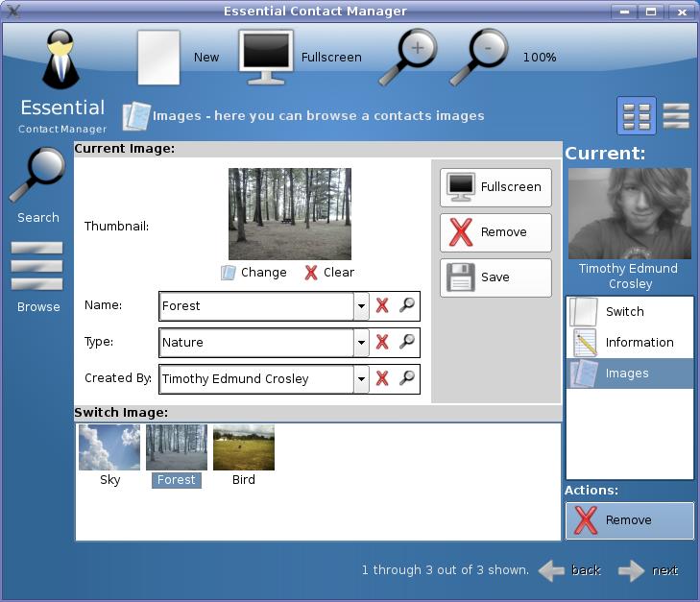The image size is (700, 602).
Task: Click the Bird label under thumbnail
Action: 244,480
